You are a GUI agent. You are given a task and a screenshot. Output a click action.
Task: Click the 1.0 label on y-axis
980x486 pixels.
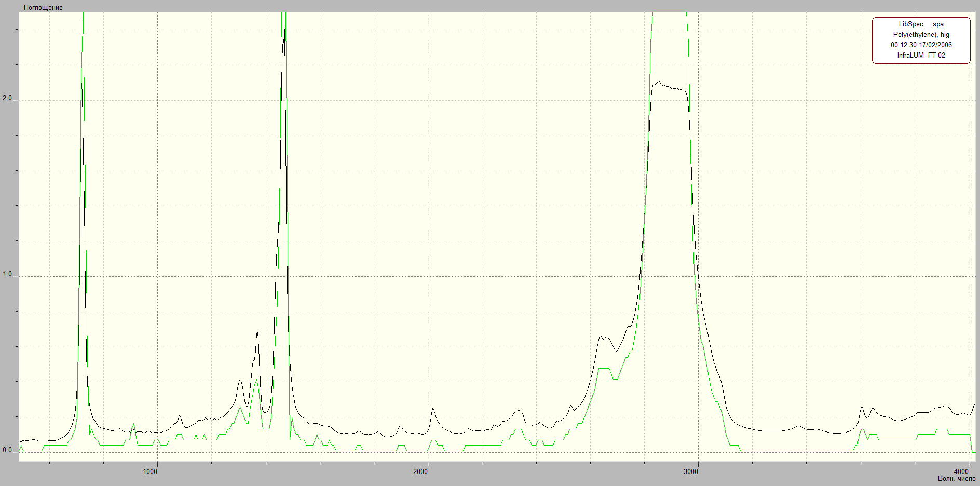point(7,274)
